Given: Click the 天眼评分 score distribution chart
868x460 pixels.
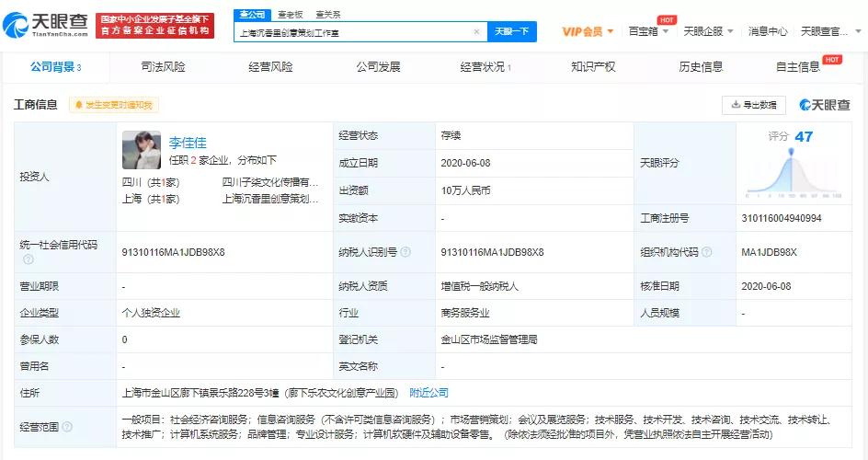Looking at the screenshot, I should pyautogui.click(x=794, y=175).
